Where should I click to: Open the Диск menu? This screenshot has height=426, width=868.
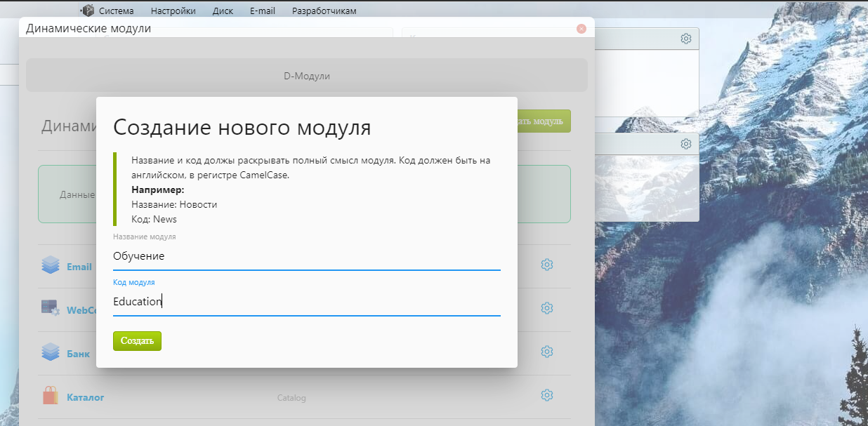[223, 11]
